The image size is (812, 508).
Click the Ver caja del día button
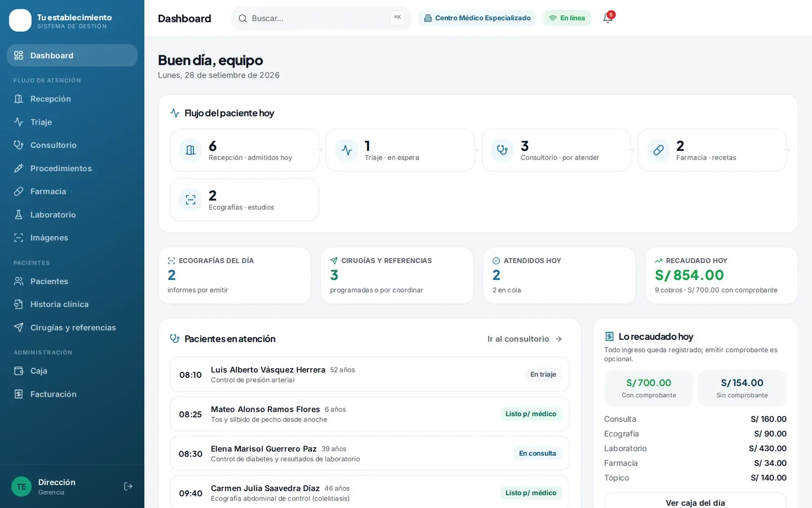(x=695, y=502)
